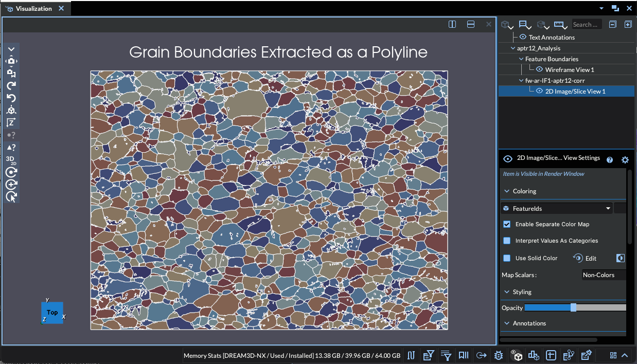Split the view vertically with the split icon
637x364 pixels.
coord(452,24)
